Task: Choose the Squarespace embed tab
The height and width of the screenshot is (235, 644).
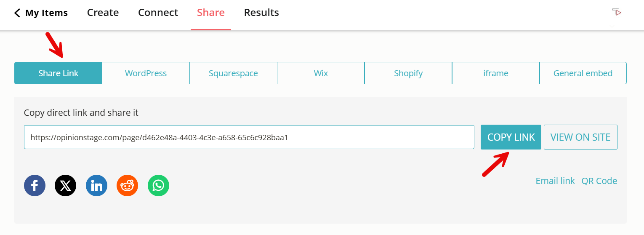Action: pos(233,73)
